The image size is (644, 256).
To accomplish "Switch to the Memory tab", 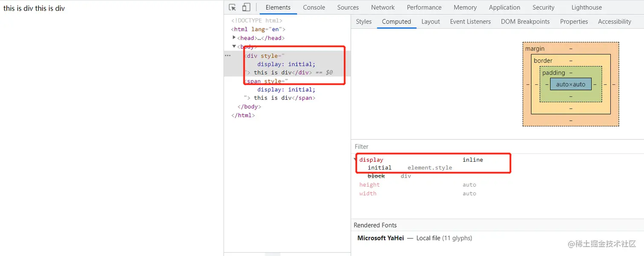I will pos(465,7).
